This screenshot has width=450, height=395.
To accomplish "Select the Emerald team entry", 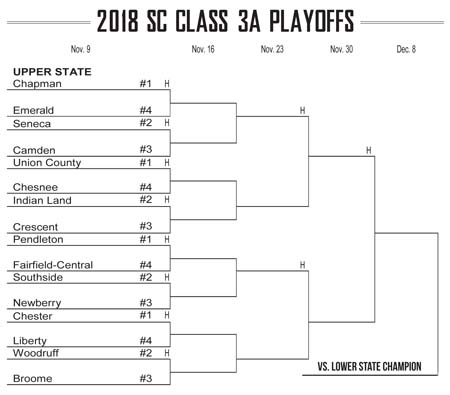I will click(x=33, y=110).
